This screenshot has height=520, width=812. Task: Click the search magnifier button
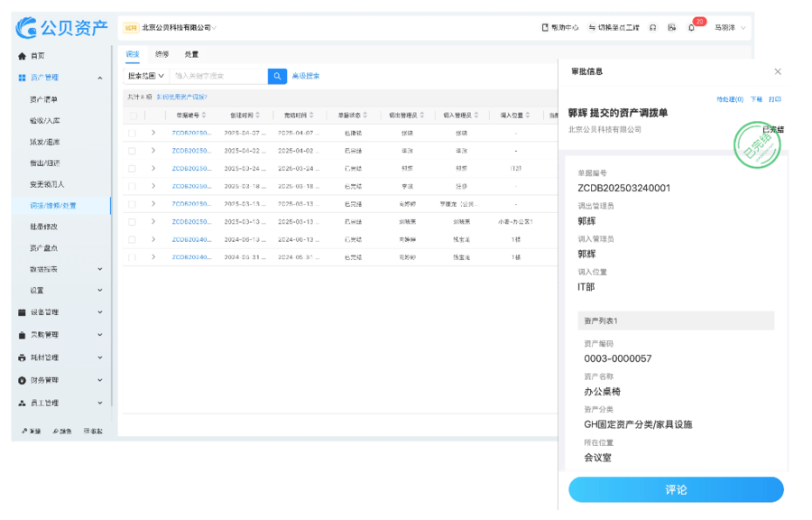(276, 76)
